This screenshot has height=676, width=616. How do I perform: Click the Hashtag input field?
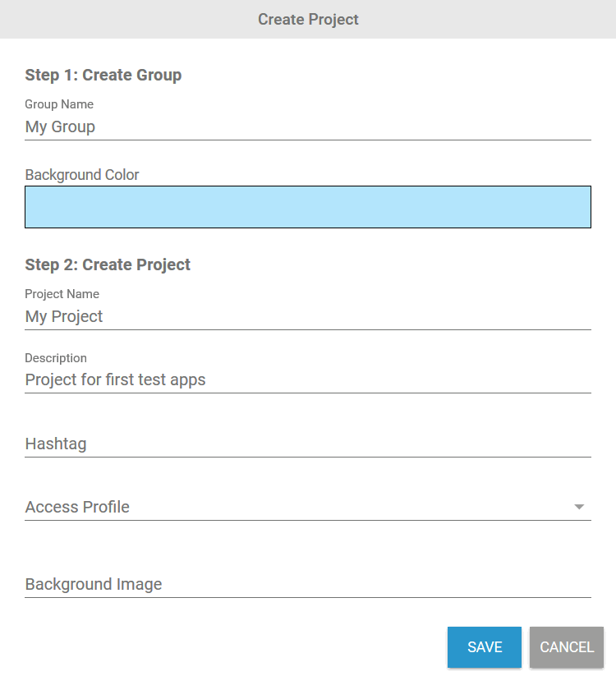308,444
